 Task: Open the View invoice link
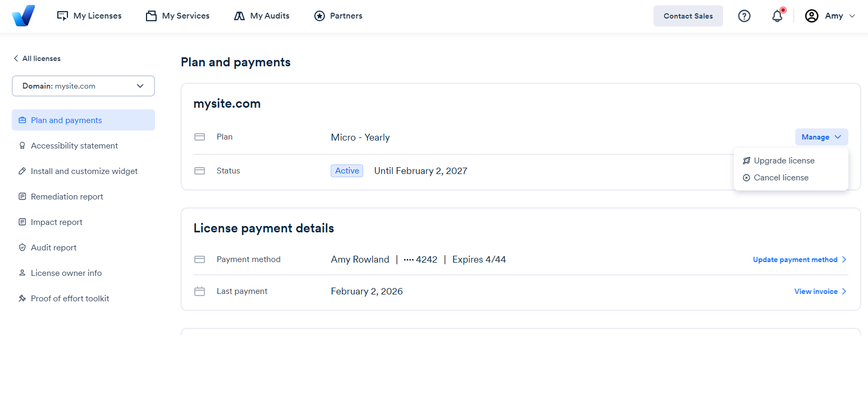click(x=820, y=291)
